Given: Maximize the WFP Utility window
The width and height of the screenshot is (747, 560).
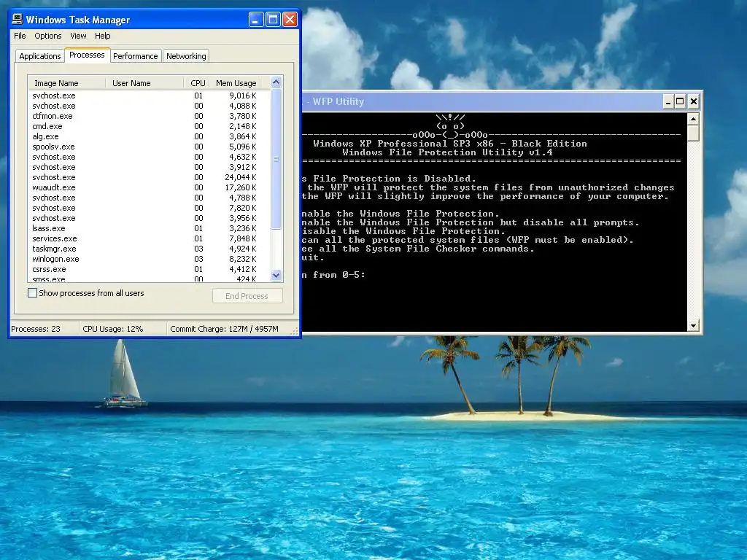Looking at the screenshot, I should pyautogui.click(x=681, y=101).
